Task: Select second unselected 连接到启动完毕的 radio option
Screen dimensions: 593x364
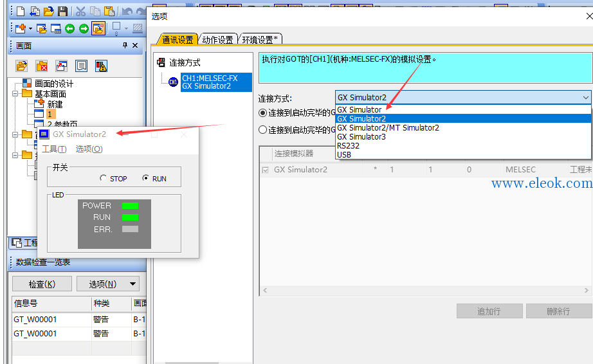Action: [262, 130]
